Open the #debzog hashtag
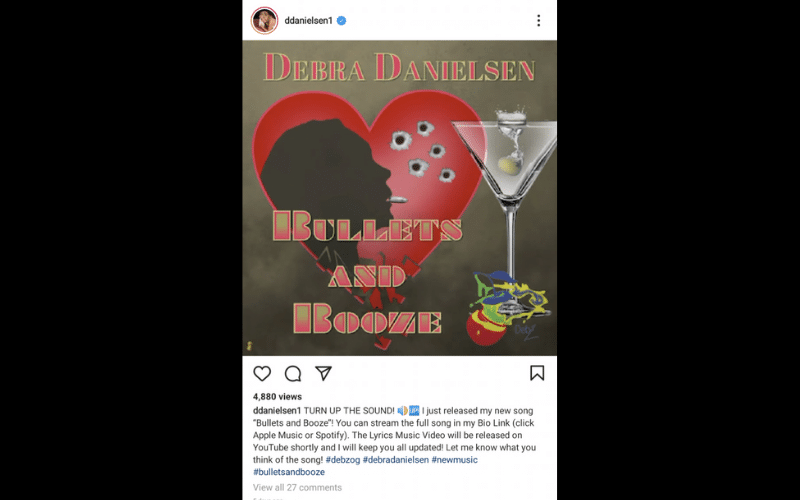 coord(343,460)
